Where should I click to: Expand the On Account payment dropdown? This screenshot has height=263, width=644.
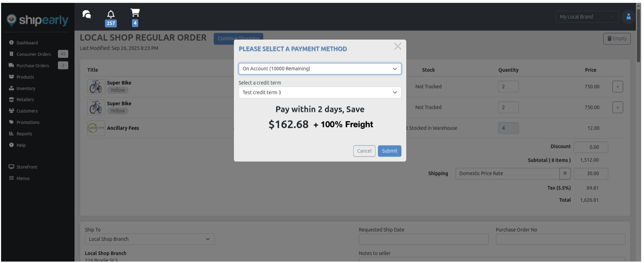[x=319, y=69]
